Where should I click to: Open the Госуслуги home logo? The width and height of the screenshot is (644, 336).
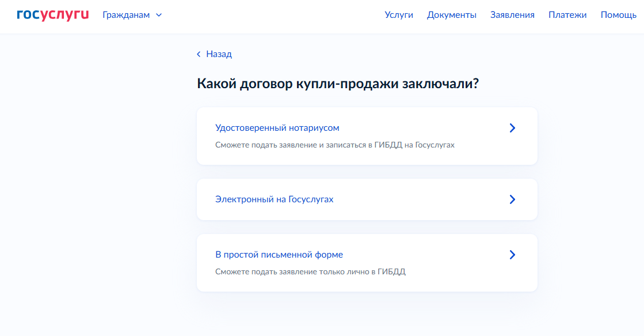[x=52, y=15]
